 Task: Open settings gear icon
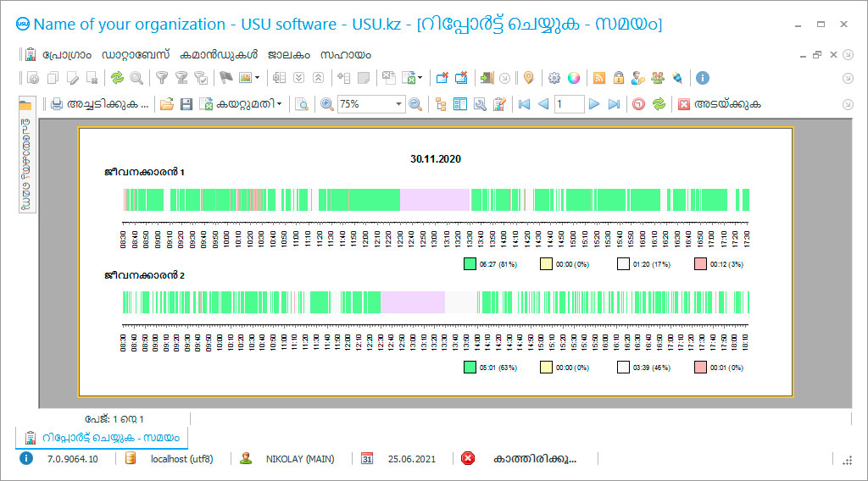pos(554,78)
